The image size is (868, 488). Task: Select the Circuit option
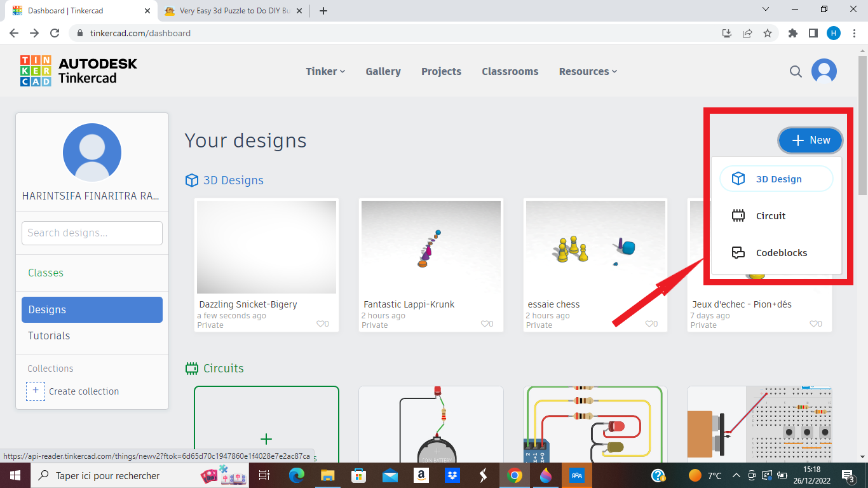(770, 215)
